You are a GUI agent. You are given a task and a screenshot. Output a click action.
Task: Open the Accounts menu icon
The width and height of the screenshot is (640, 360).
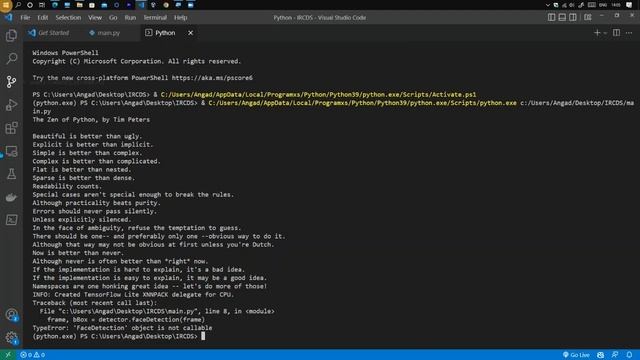(x=11, y=315)
